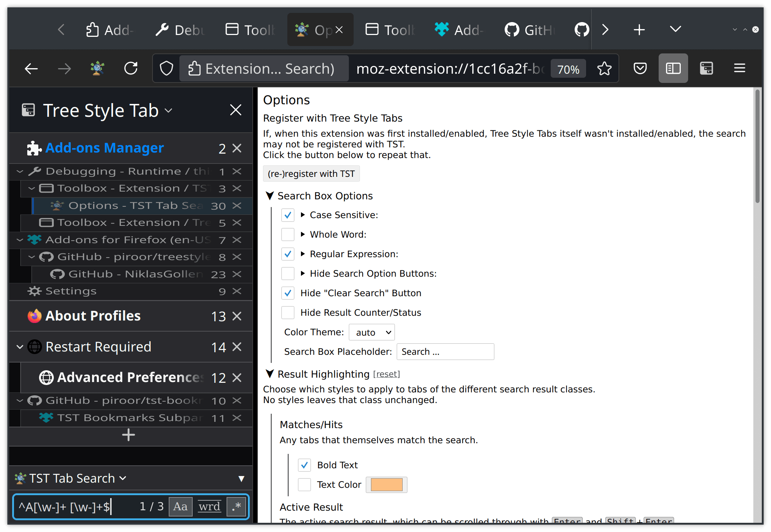Image resolution: width=771 pixels, height=532 pixels.
Task: Click (re-)register with TST button
Action: click(x=311, y=174)
